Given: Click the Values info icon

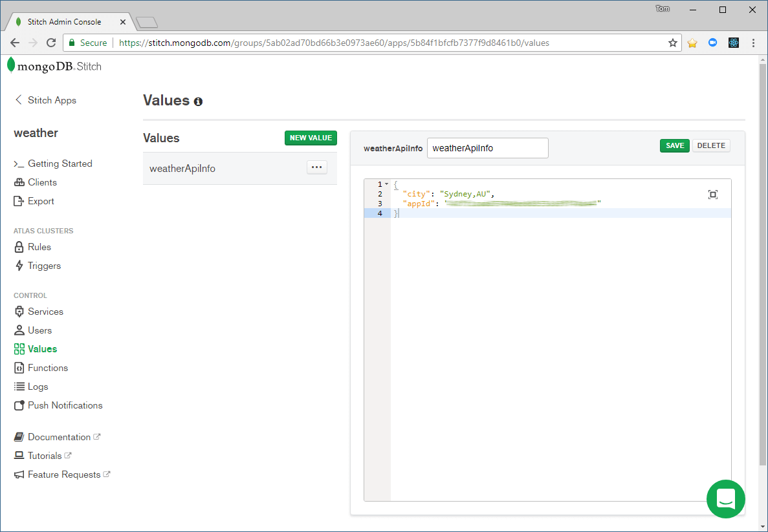Looking at the screenshot, I should click(198, 101).
